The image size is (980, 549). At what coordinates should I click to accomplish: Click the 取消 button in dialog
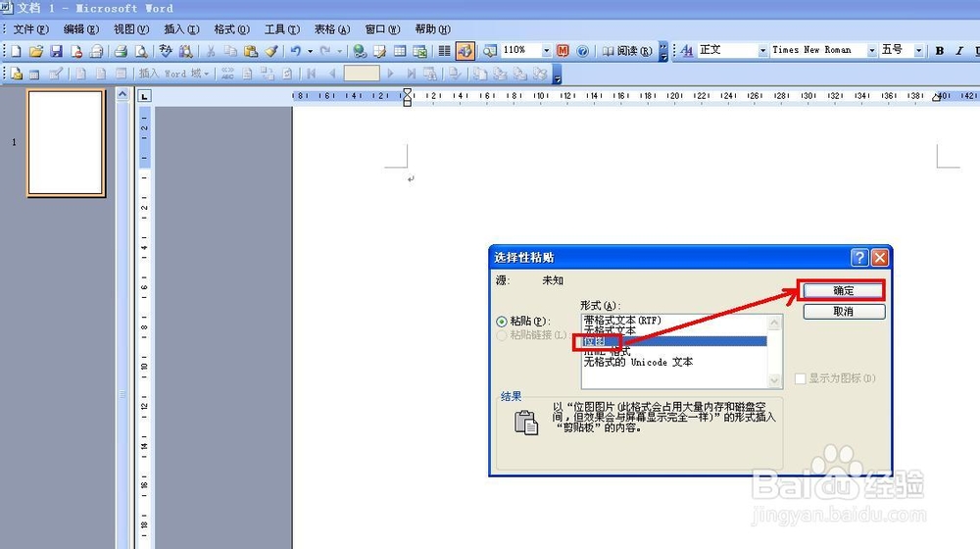pyautogui.click(x=844, y=312)
